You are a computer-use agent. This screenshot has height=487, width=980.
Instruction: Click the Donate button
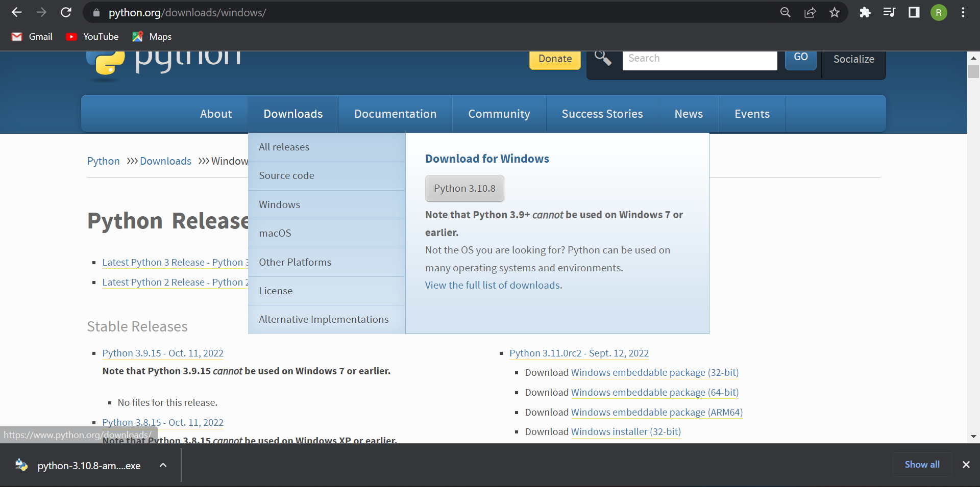[555, 59]
